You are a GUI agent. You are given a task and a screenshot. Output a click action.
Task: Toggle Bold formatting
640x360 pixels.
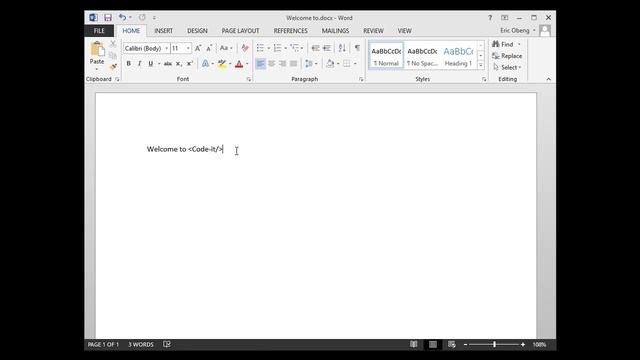(x=129, y=64)
